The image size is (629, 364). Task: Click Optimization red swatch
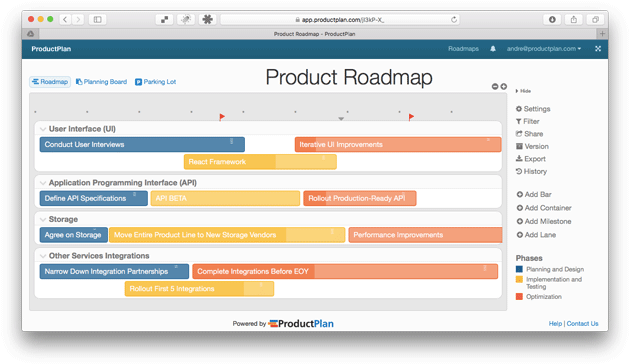tap(519, 297)
